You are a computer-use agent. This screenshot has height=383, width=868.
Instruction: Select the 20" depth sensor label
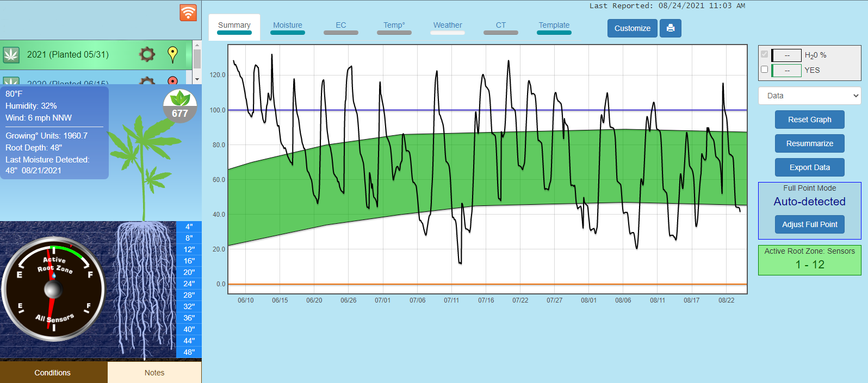189,272
